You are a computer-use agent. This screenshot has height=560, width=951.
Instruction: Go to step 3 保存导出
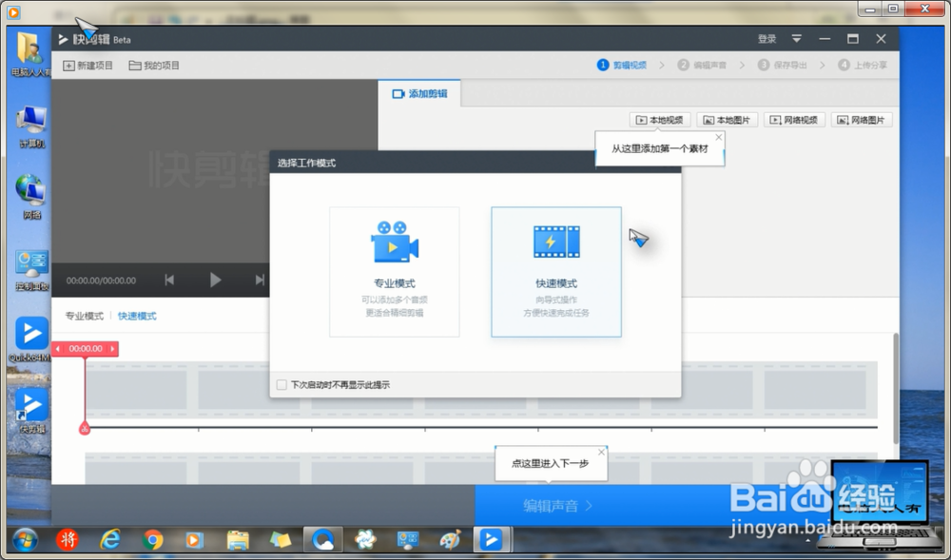(x=783, y=65)
